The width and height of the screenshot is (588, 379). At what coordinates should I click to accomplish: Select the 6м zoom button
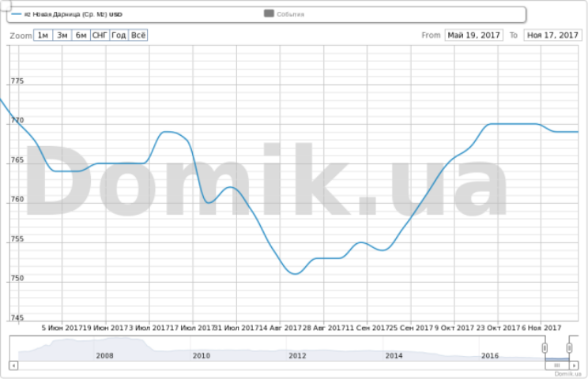click(81, 36)
